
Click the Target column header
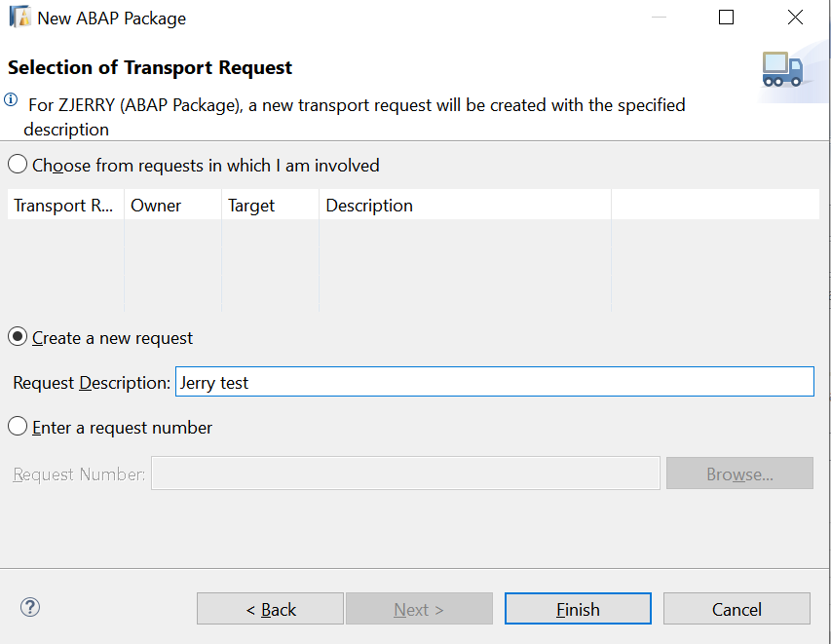269,206
